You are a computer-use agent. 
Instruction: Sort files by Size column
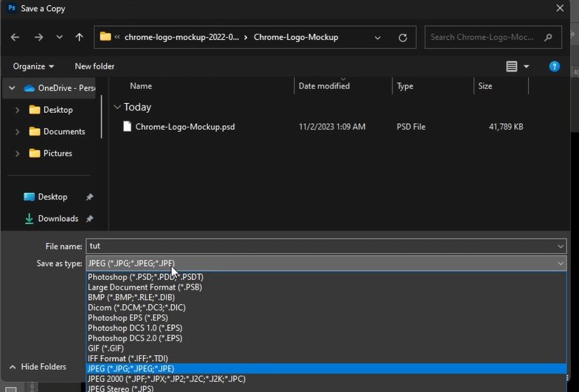click(x=485, y=86)
